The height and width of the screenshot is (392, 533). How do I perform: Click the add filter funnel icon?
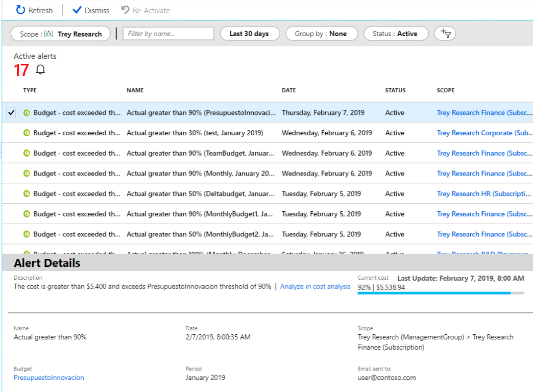click(x=445, y=34)
